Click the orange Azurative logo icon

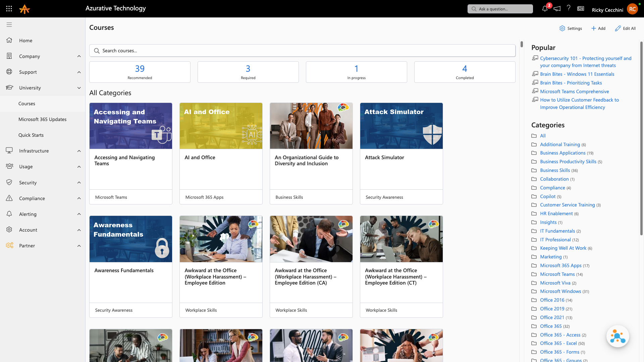pos(24,9)
